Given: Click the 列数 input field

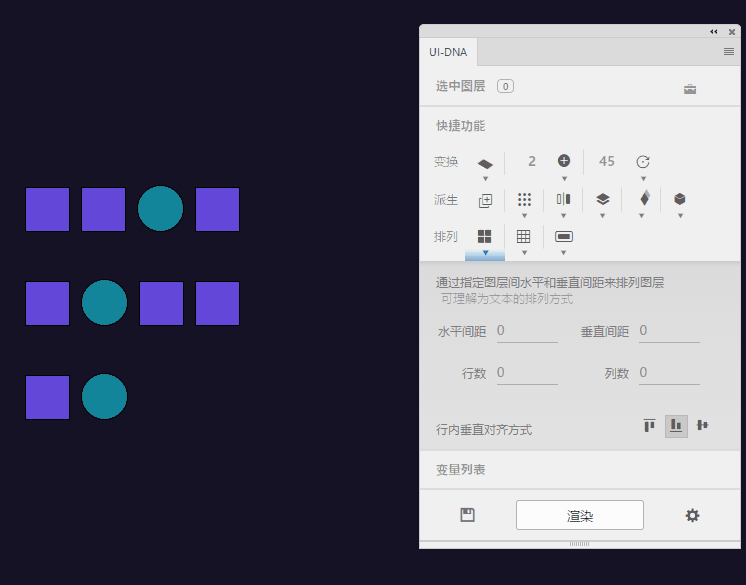Looking at the screenshot, I should pos(669,373).
